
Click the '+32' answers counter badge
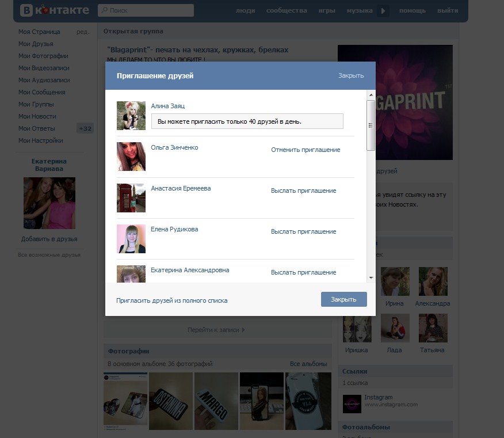[x=85, y=128]
